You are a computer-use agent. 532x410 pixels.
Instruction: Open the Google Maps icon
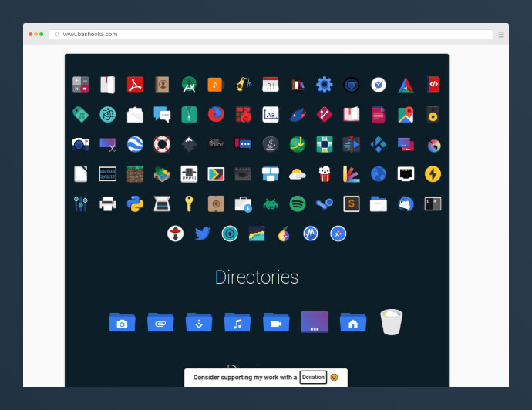point(406,115)
